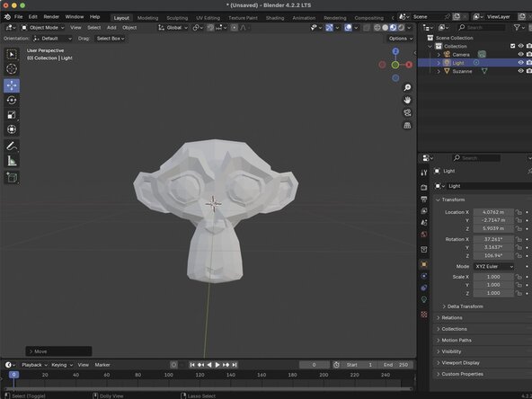Open the light Data properties tab icon
This screenshot has width=532, height=399.
[424, 299]
